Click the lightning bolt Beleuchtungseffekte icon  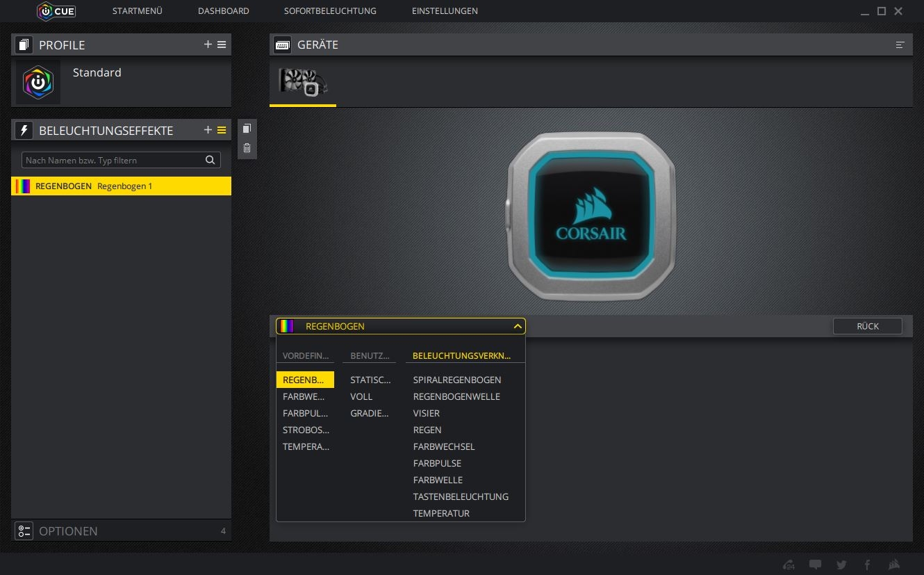coord(24,130)
